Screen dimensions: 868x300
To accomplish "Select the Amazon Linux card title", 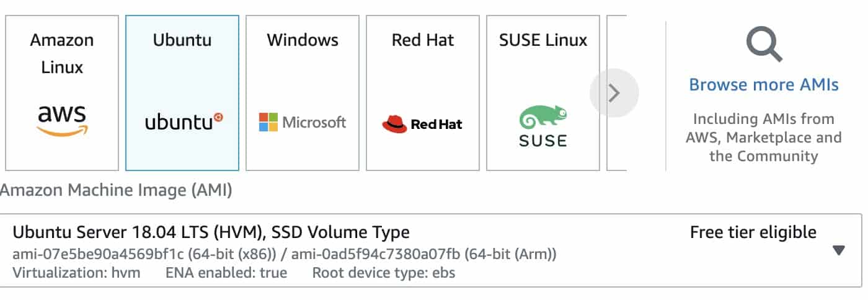I will coord(62,53).
